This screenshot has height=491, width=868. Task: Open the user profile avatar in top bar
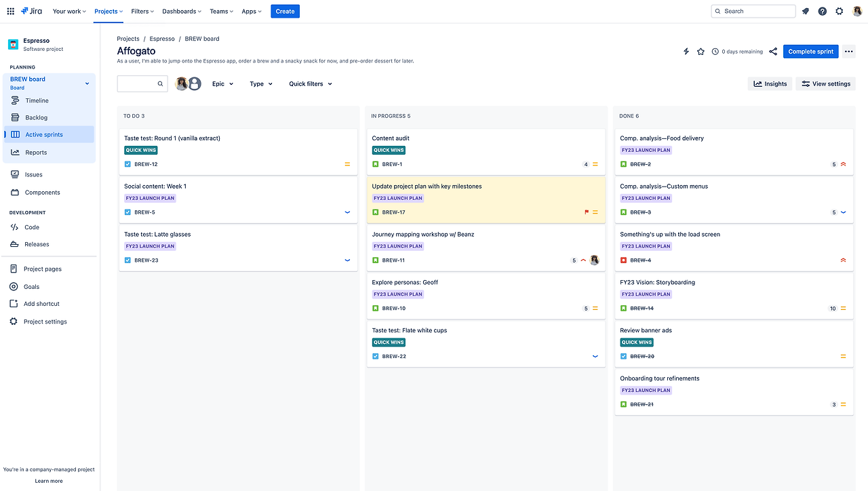[x=857, y=11]
